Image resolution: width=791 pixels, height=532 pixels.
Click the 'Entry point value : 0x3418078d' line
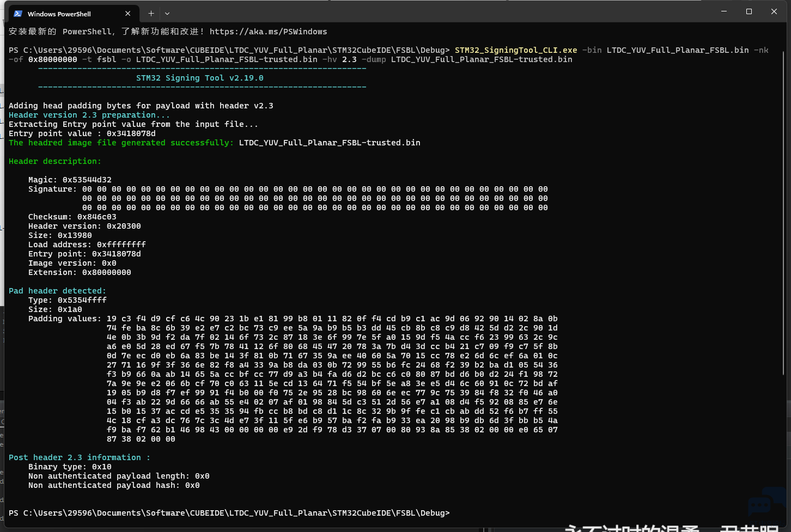click(x=82, y=133)
